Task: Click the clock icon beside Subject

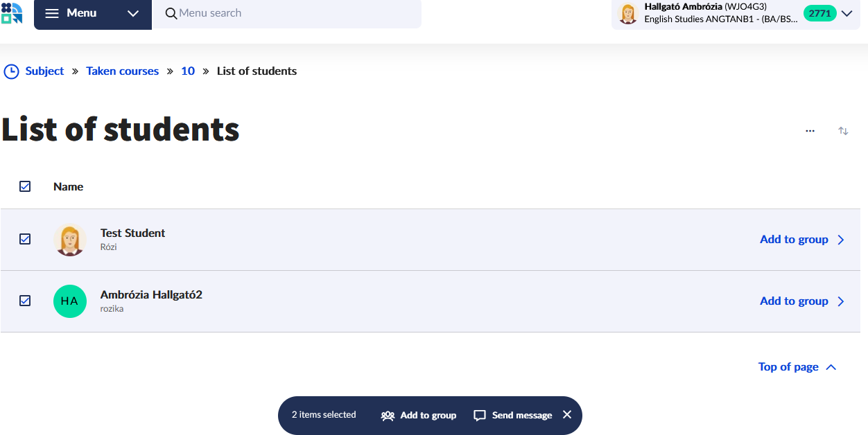Action: point(11,71)
